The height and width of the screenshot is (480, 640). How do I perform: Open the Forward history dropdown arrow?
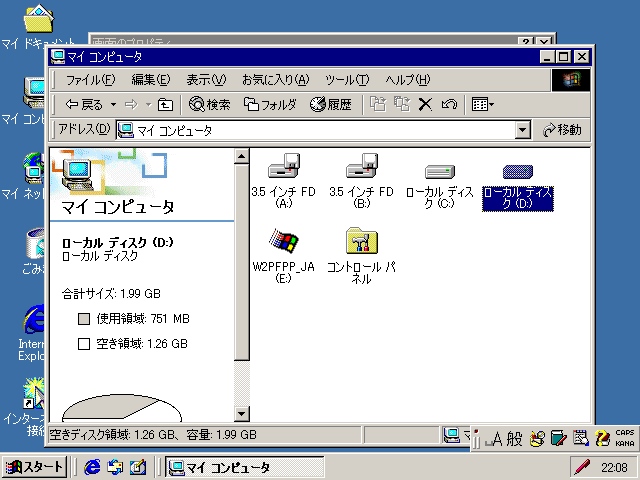[x=149, y=105]
